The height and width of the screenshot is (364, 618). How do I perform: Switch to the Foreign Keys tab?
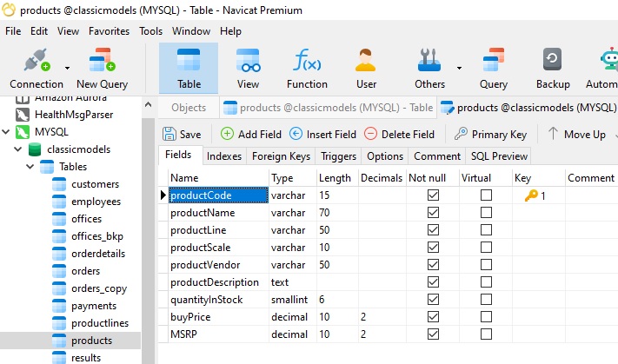[281, 156]
